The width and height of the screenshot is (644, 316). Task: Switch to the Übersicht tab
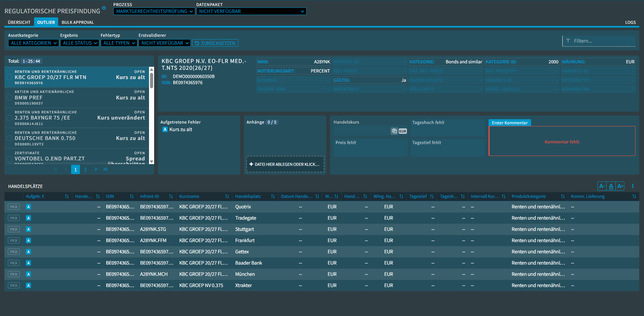[19, 22]
